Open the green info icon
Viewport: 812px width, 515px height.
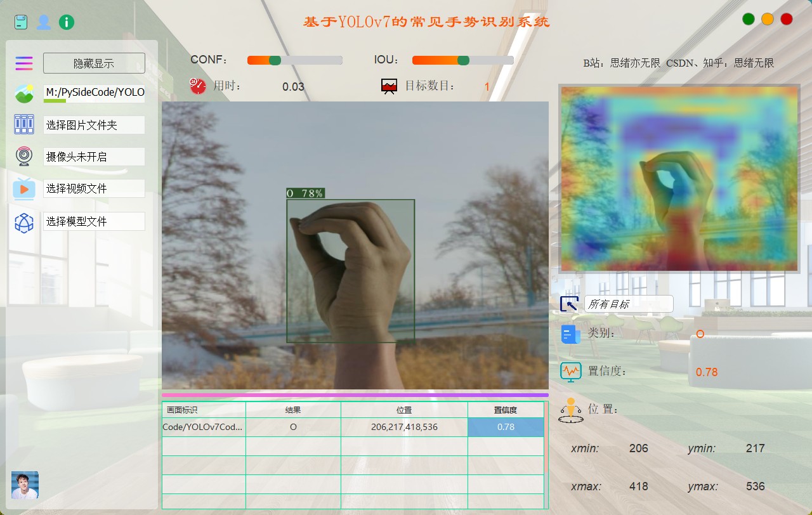coord(67,22)
